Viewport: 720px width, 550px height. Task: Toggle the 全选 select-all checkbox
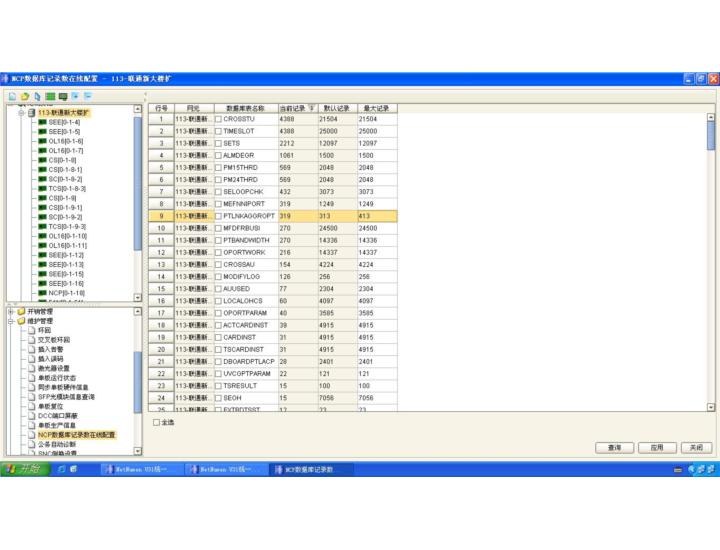(x=155, y=422)
